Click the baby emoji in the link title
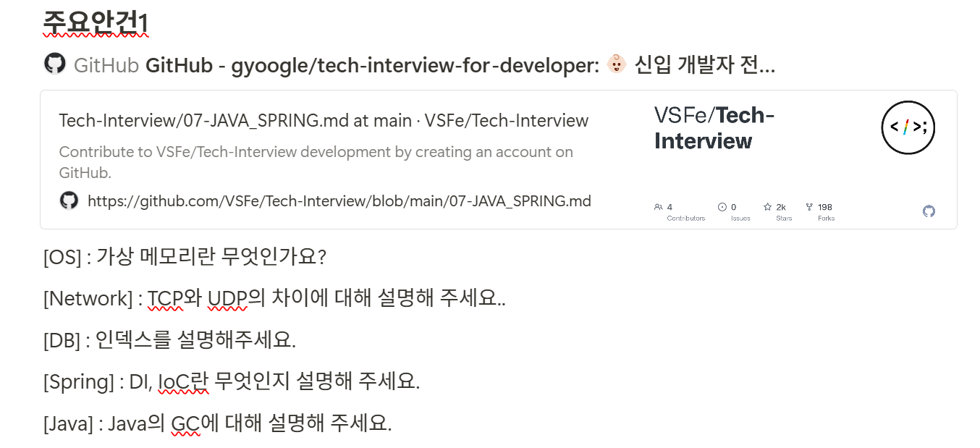Image resolution: width=980 pixels, height=448 pixels. point(616,64)
